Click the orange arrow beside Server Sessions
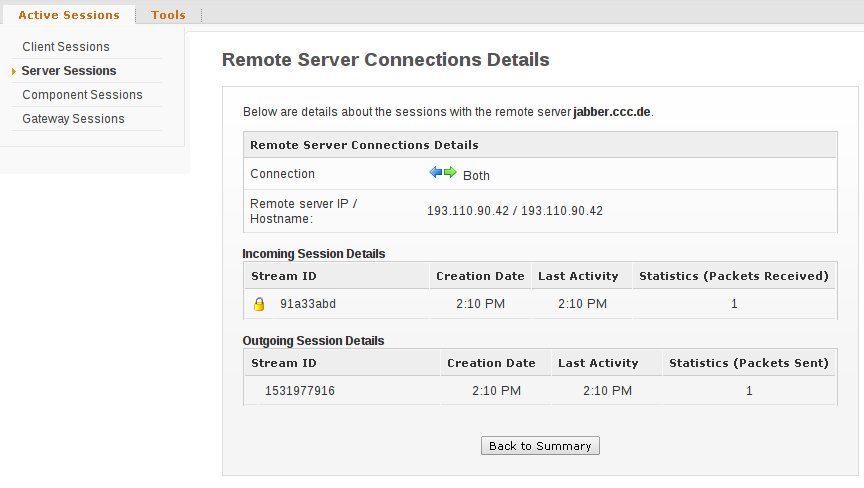The width and height of the screenshot is (864, 488). [x=14, y=71]
